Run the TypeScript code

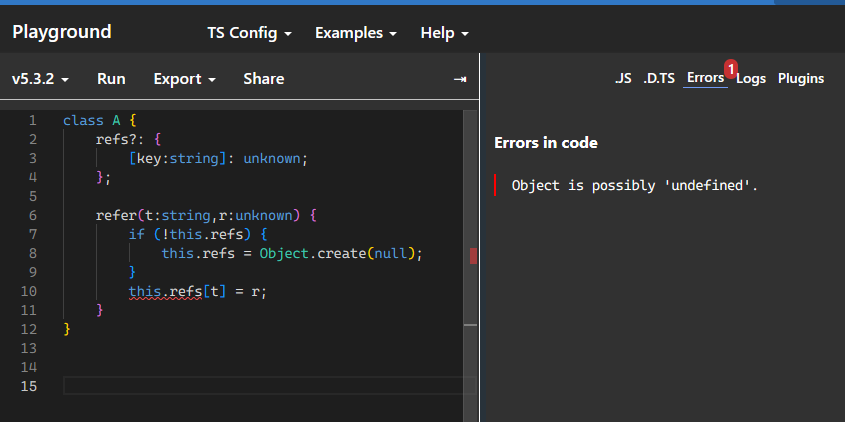(x=111, y=79)
